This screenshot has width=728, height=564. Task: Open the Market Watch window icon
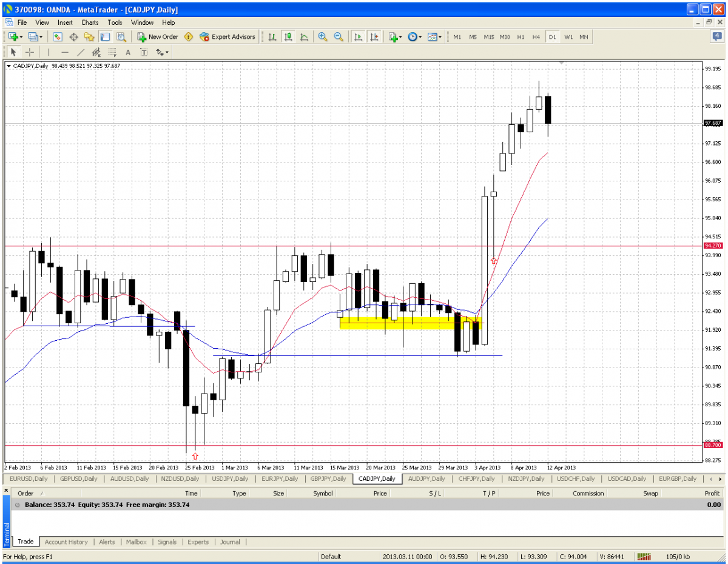tap(58, 37)
